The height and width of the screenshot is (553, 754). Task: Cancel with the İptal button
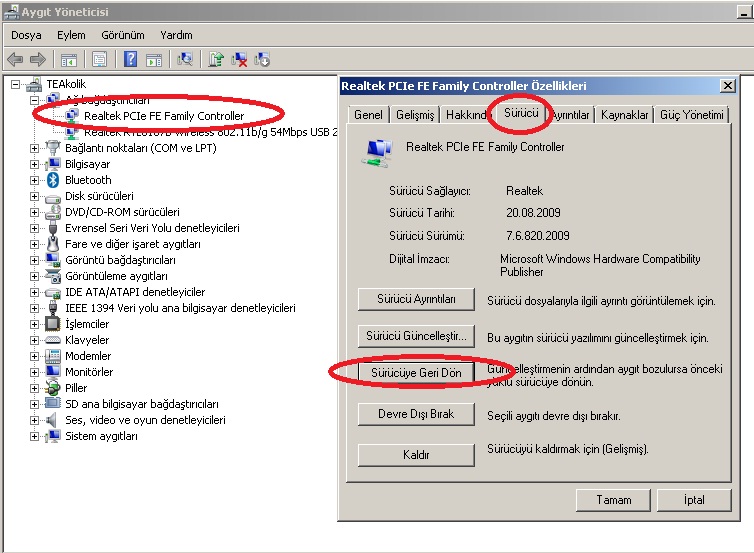(694, 500)
